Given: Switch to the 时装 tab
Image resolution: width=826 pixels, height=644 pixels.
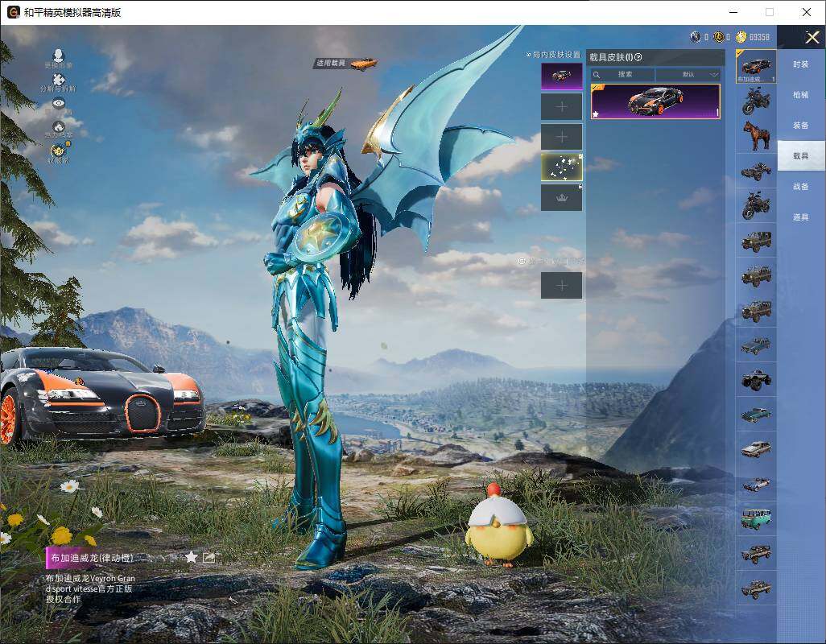Looking at the screenshot, I should coord(800,64).
